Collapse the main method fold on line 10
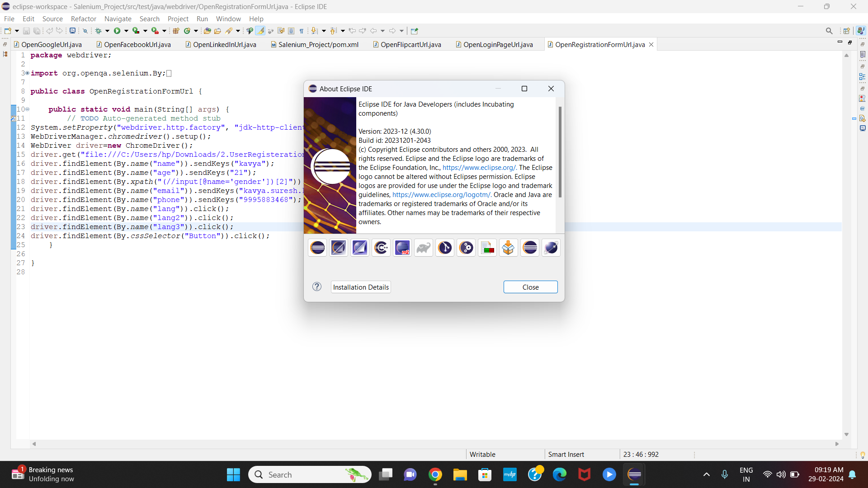This screenshot has width=868, height=488. point(28,109)
